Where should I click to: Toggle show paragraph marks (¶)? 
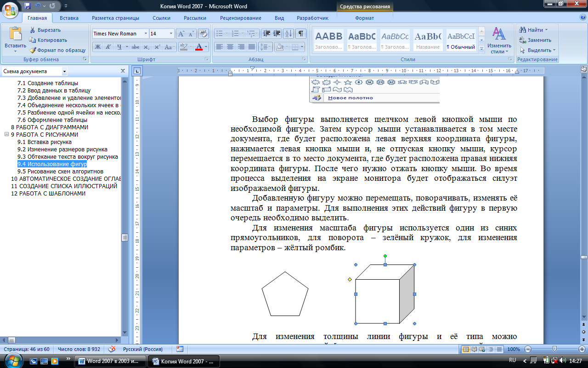point(301,34)
